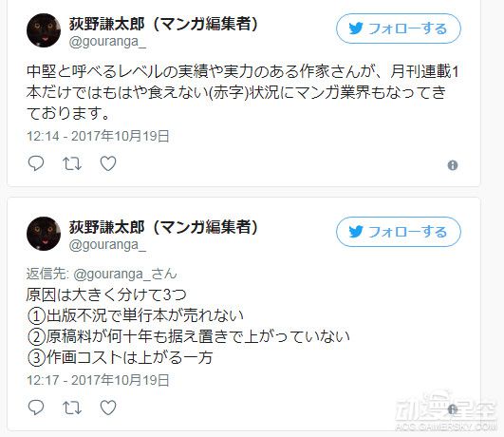The width and height of the screenshot is (504, 437).
Task: Like the first tweet with heart icon
Action: [x=108, y=163]
